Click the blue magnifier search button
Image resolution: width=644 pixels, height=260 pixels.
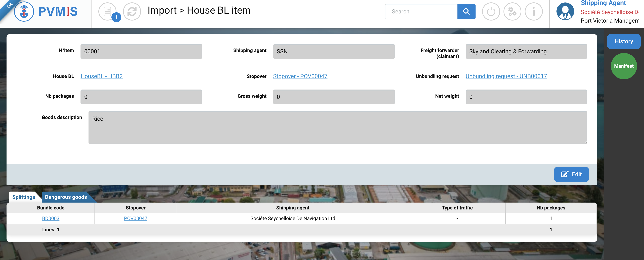coord(466,12)
